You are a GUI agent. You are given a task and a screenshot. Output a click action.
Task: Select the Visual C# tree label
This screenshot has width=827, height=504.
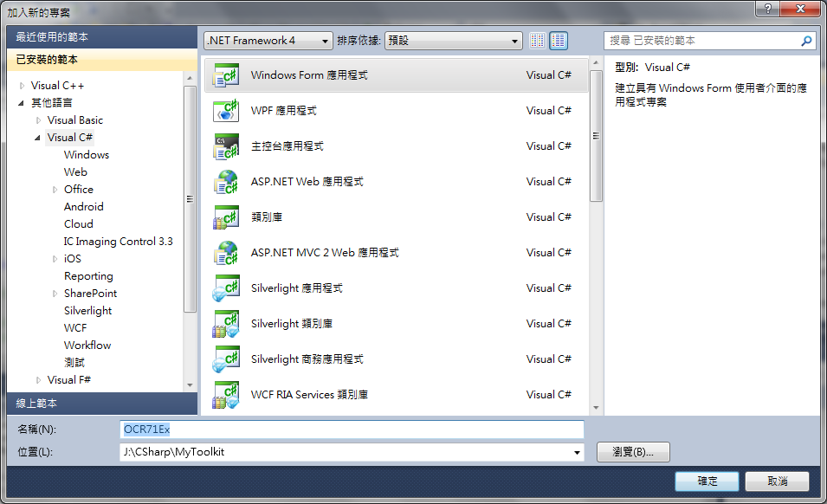69,138
